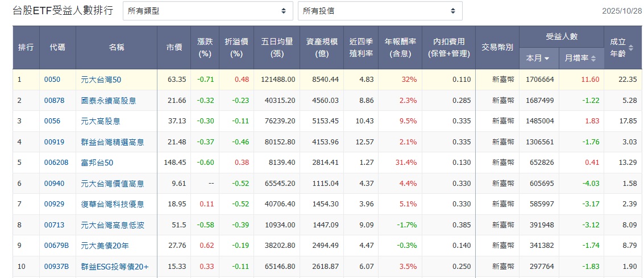This screenshot has height=278, width=644.
Task: Open ETF code link 0050
Action: click(52, 80)
